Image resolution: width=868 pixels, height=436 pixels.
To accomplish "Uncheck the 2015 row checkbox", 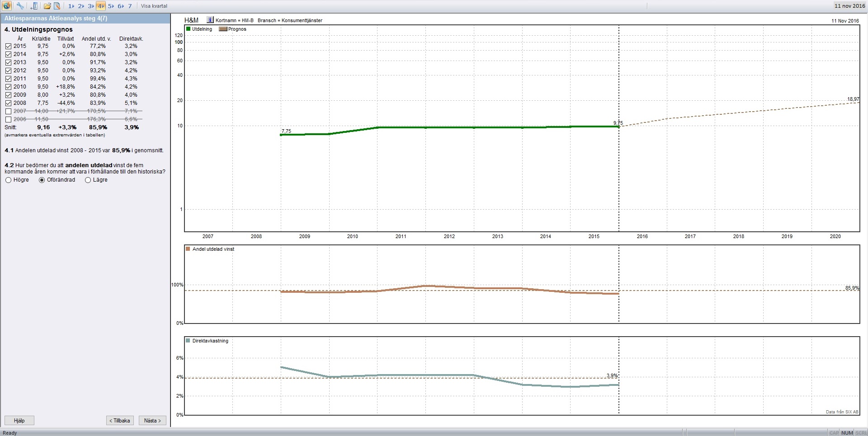I will [8, 46].
